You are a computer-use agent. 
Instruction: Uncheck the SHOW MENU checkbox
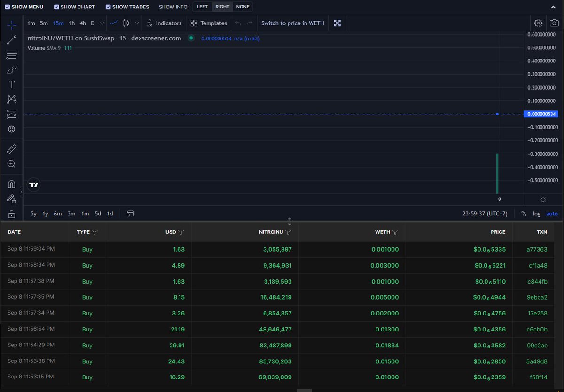click(8, 7)
